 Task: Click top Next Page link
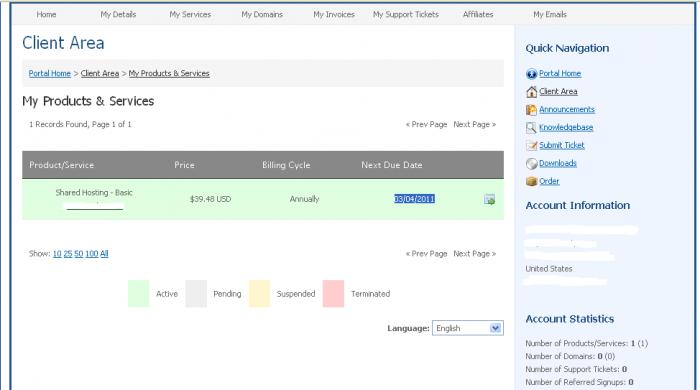(475, 124)
